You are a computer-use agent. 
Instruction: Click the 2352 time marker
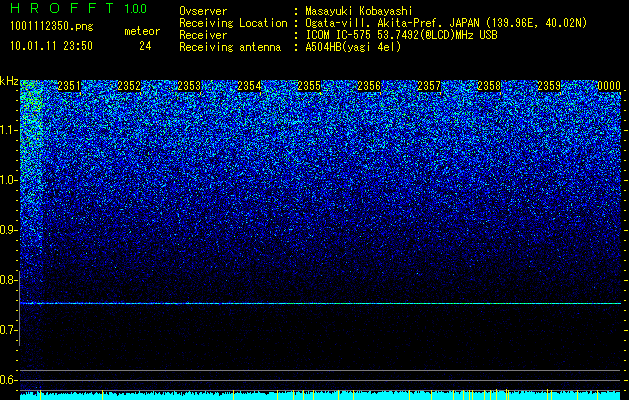pos(129,86)
